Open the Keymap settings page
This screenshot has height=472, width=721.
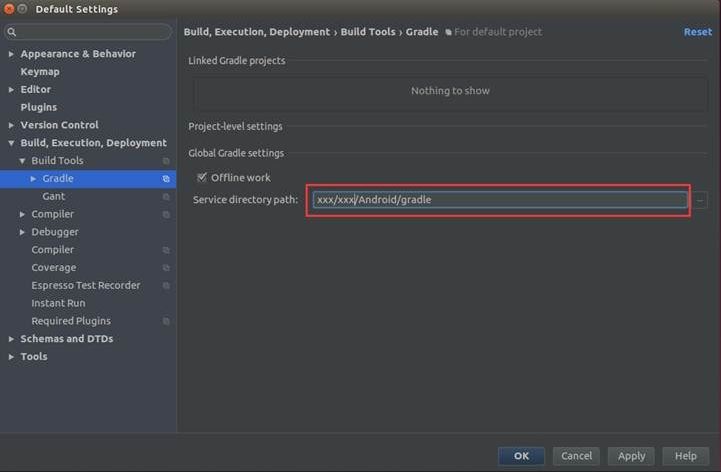pyautogui.click(x=40, y=72)
